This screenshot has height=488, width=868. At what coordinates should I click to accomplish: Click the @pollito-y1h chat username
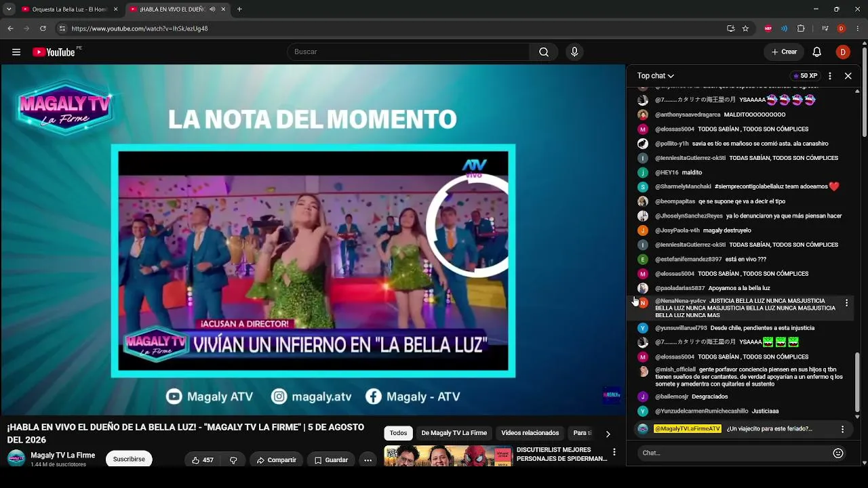(672, 144)
